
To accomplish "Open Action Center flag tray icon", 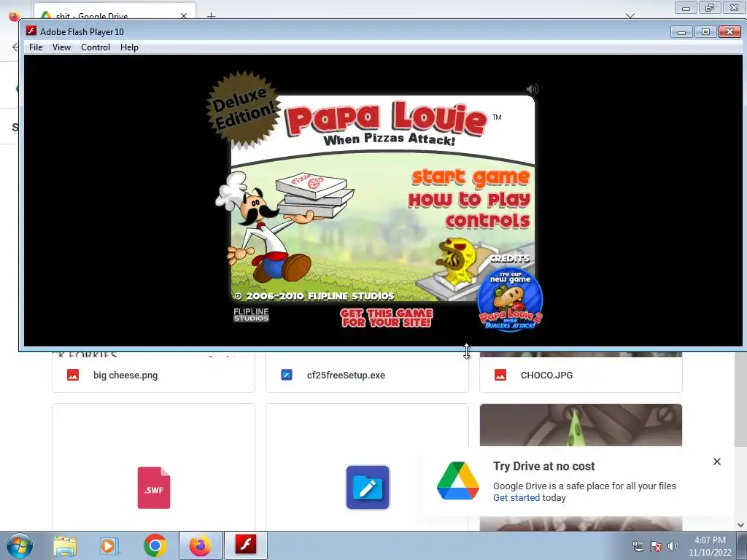I will (x=656, y=546).
